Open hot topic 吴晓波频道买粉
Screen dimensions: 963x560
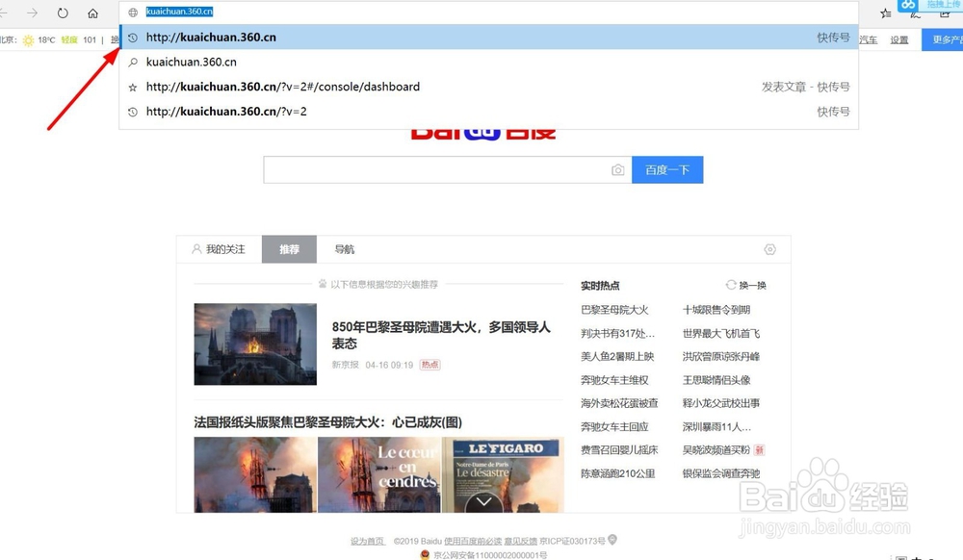tap(716, 449)
